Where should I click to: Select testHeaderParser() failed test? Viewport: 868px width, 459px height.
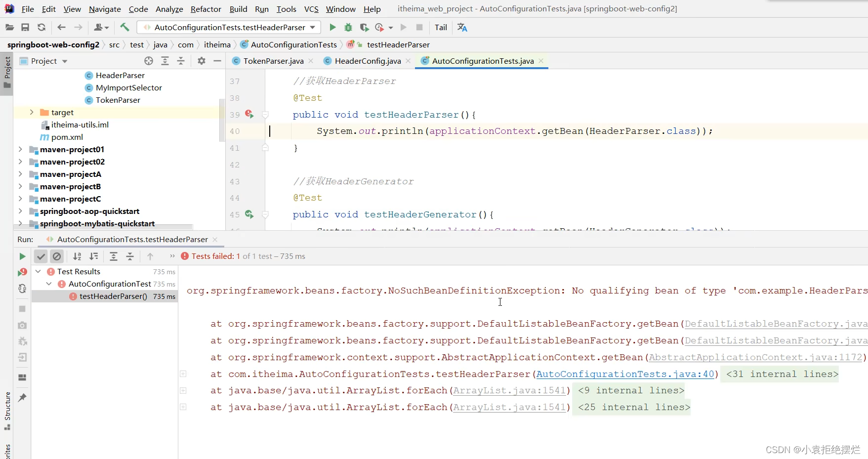(113, 296)
